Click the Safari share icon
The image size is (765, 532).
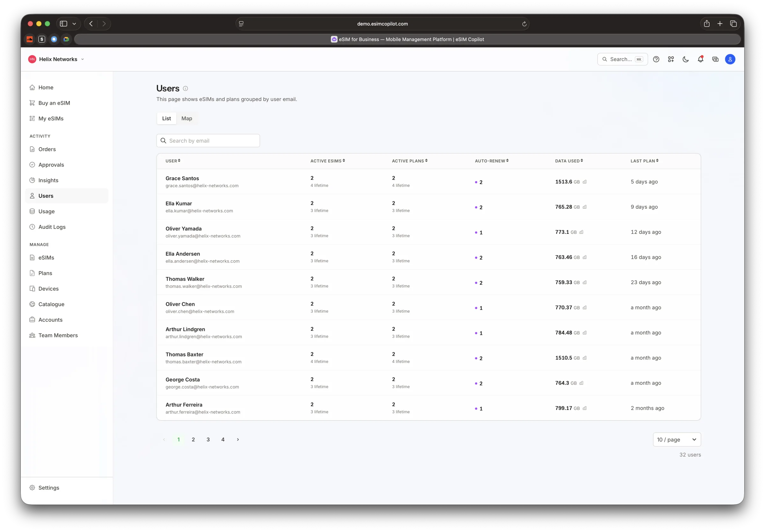pyautogui.click(x=707, y=24)
